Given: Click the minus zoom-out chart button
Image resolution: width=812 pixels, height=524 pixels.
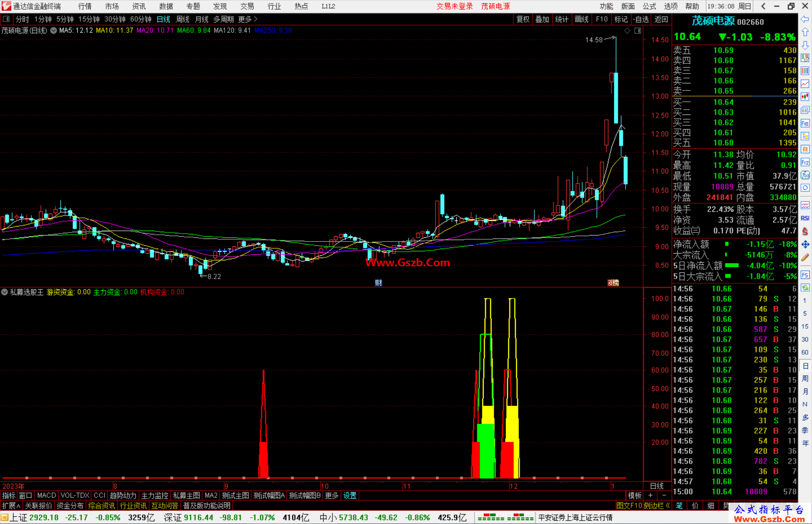Looking at the screenshot, I should [x=664, y=495].
